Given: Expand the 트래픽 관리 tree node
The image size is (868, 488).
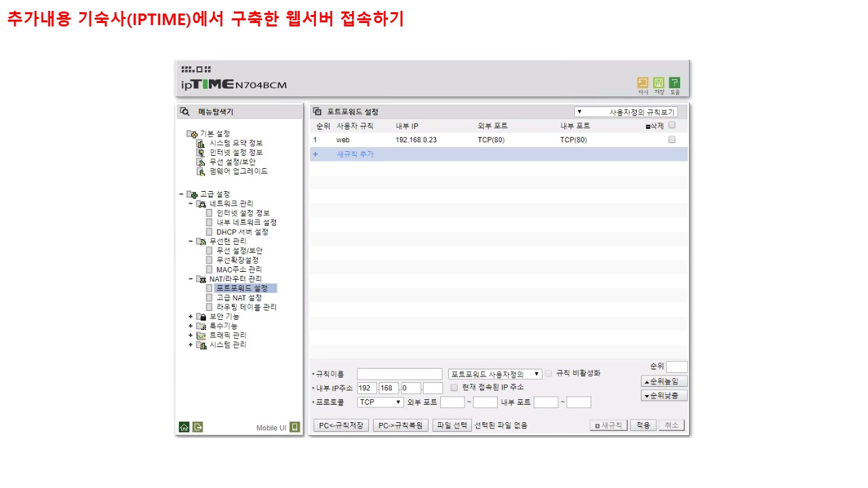Looking at the screenshot, I should click(x=191, y=335).
